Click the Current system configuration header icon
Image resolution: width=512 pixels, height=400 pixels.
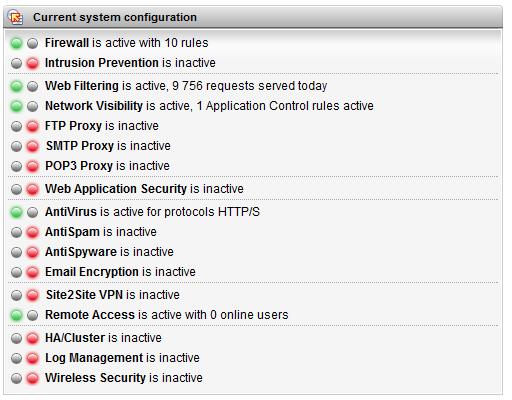15,17
